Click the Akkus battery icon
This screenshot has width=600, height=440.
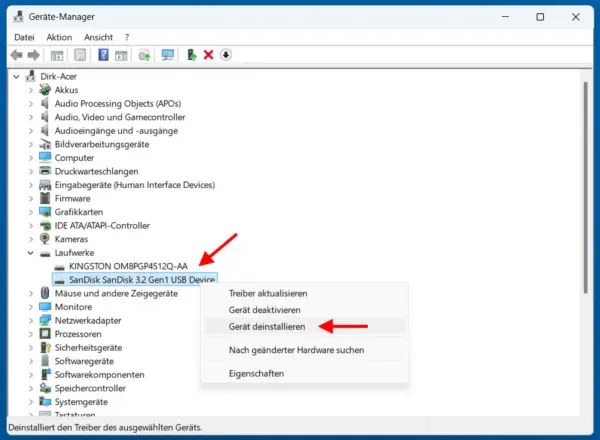click(45, 90)
